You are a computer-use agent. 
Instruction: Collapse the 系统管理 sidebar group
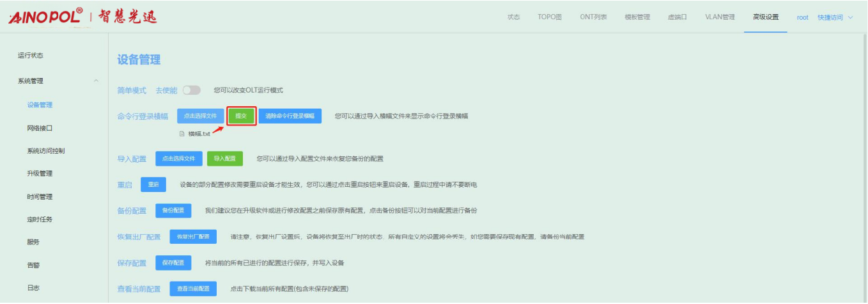coord(96,81)
